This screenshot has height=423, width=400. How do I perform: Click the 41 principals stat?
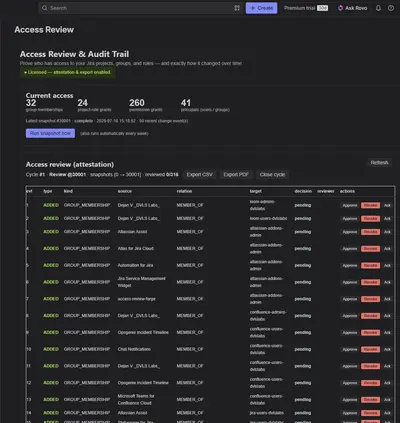(205, 106)
